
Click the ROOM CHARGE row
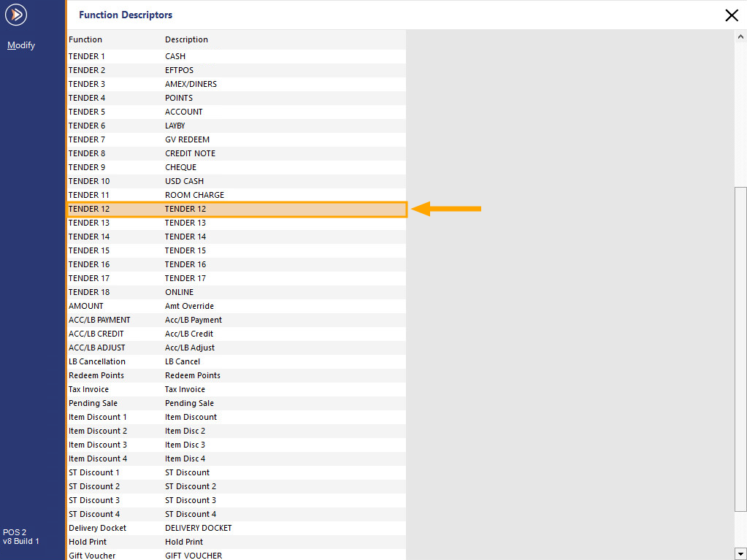point(236,195)
